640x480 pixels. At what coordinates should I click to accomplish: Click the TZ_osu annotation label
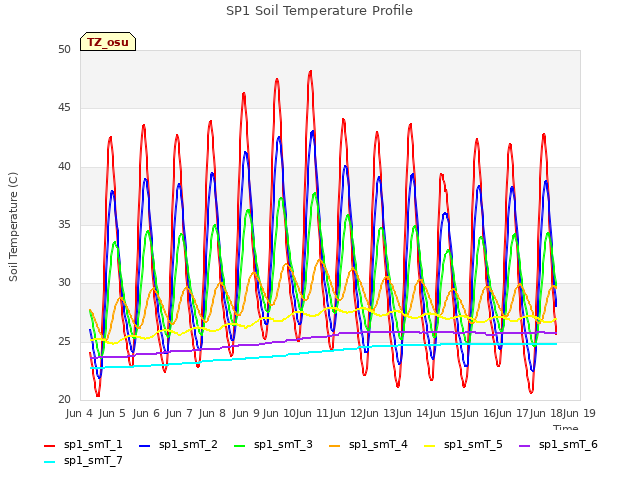click(x=108, y=42)
